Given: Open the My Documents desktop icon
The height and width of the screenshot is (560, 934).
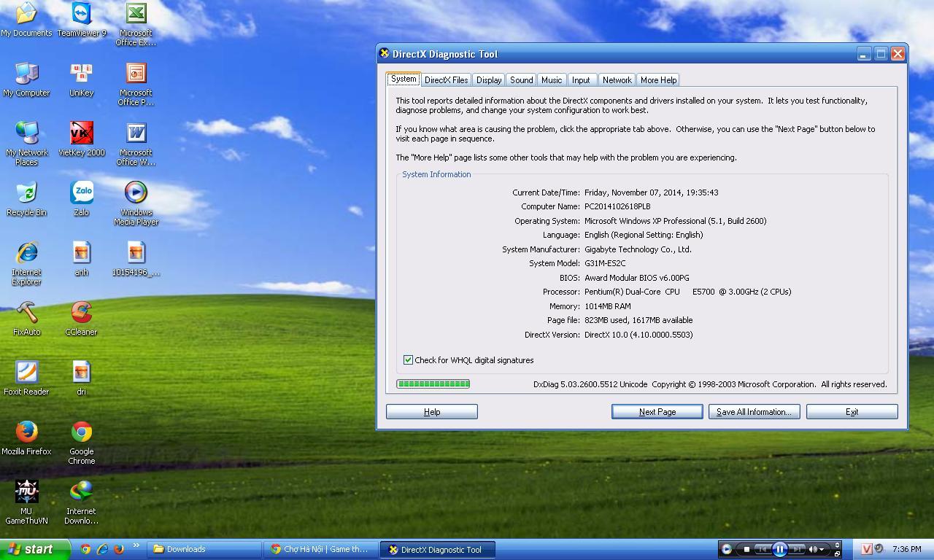Looking at the screenshot, I should [26, 19].
